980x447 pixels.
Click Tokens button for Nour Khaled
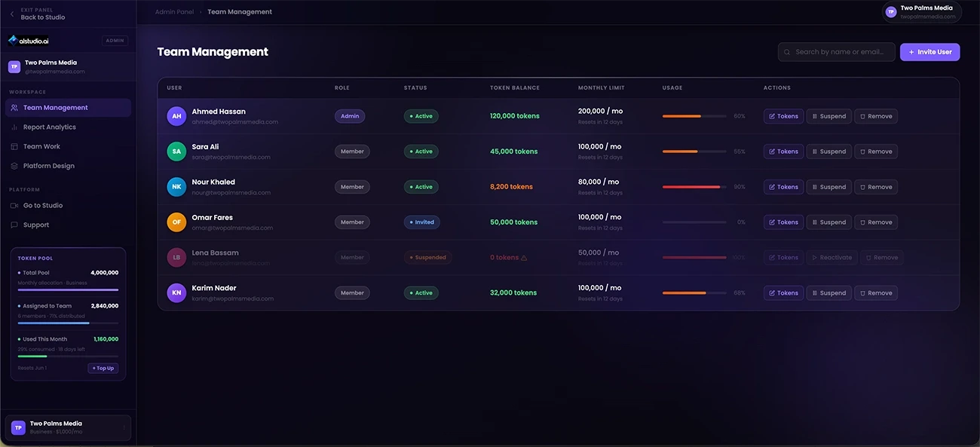[783, 187]
